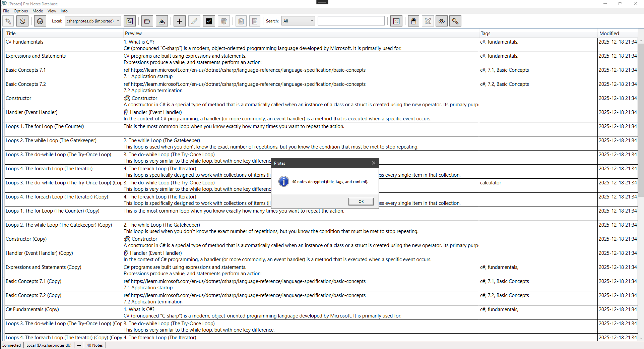644x349 pixels.
Task: Open the View menu
Action: pos(52,11)
